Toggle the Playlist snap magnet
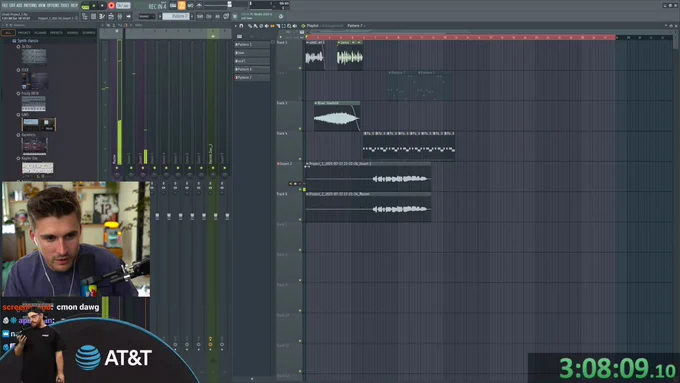 pyautogui.click(x=242, y=26)
